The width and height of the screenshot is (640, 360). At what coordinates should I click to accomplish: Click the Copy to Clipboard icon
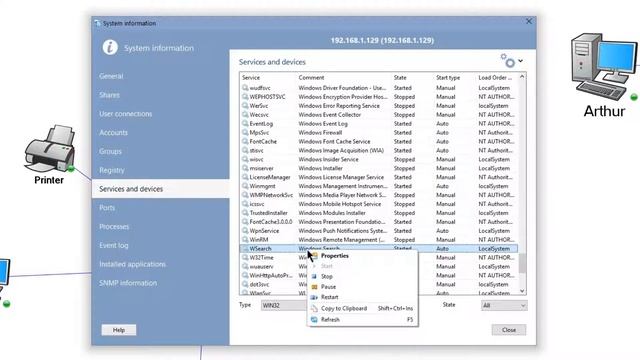(x=314, y=309)
